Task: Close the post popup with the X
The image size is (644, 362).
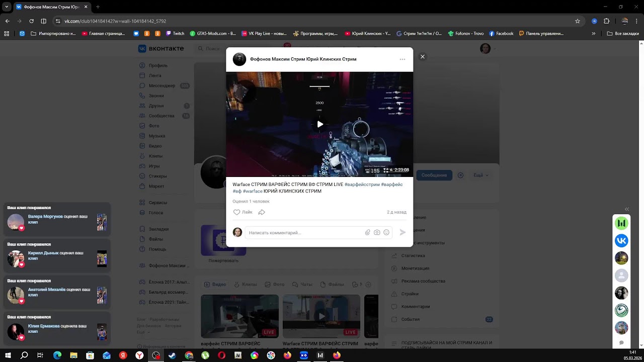Action: click(423, 57)
